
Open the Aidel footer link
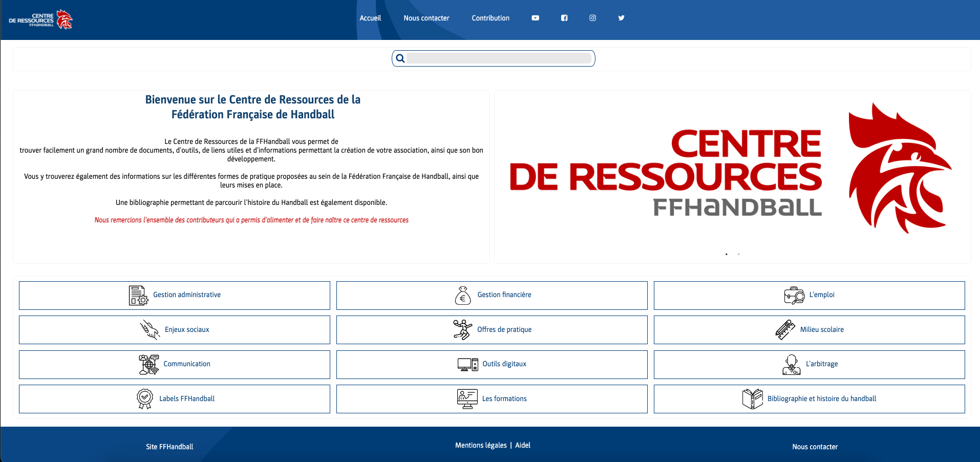(523, 445)
